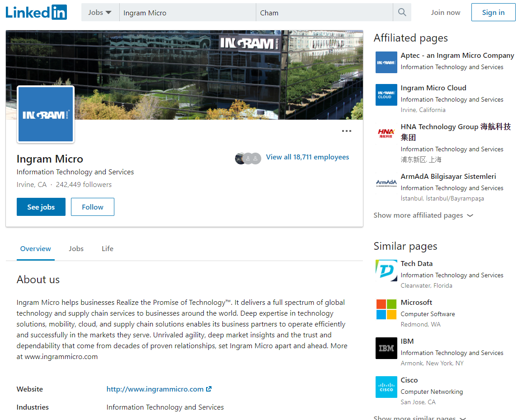Click the Ingram building cover photo
527x420 pixels.
tap(184, 75)
